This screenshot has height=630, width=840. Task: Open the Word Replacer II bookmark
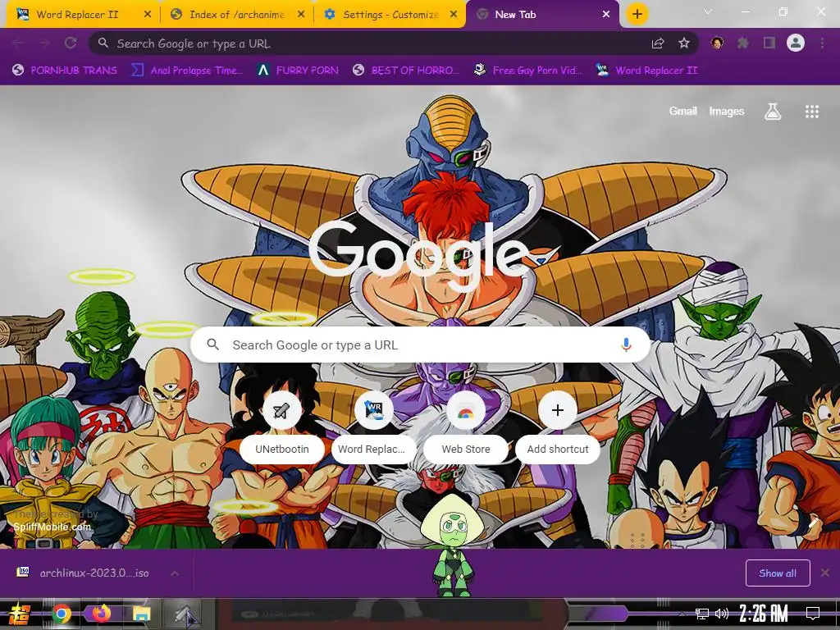point(646,71)
